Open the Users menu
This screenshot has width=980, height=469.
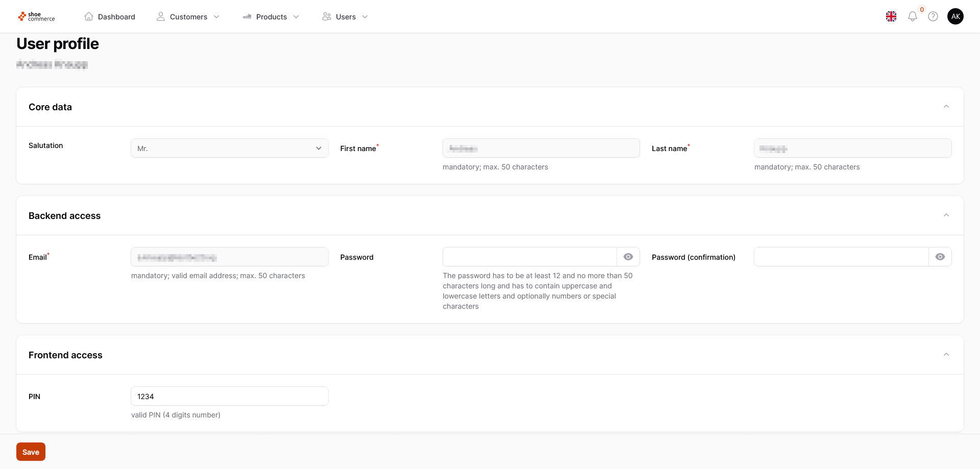(345, 17)
